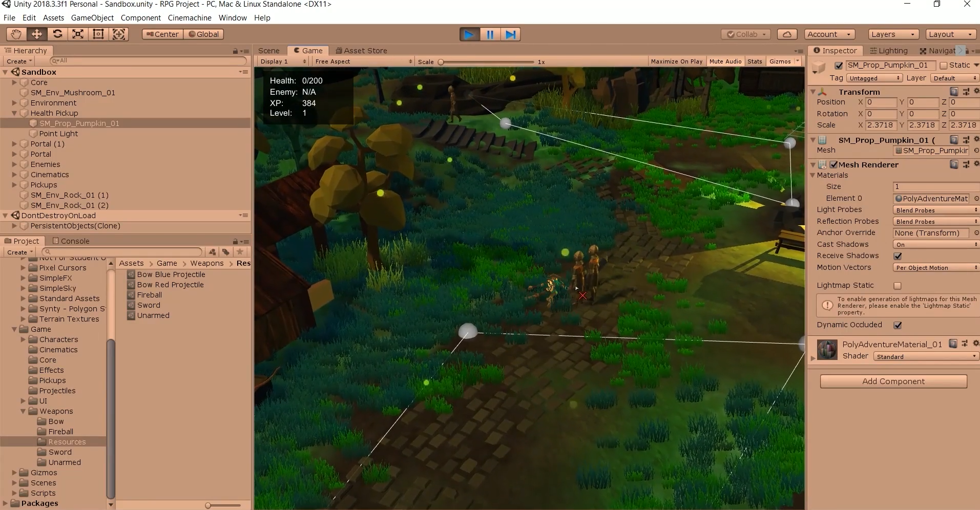980x510 pixels.
Task: Select the Rotate tool
Action: [x=57, y=34]
